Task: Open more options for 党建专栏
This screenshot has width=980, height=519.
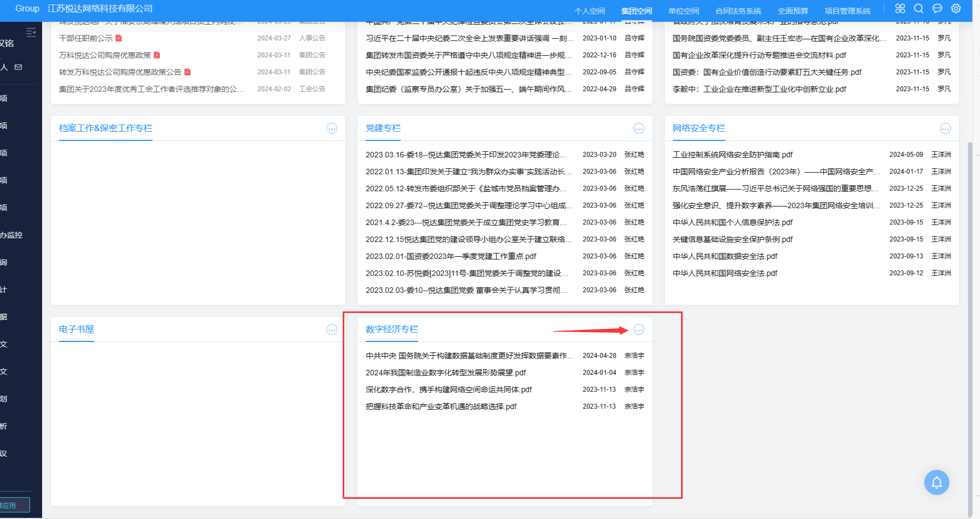Action: point(638,128)
